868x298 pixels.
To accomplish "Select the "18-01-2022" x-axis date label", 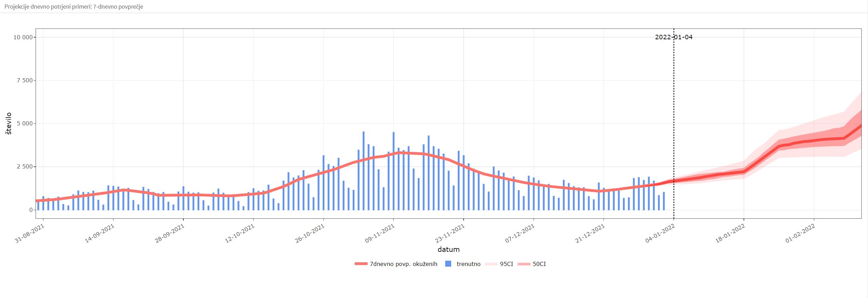I will coord(730,234).
